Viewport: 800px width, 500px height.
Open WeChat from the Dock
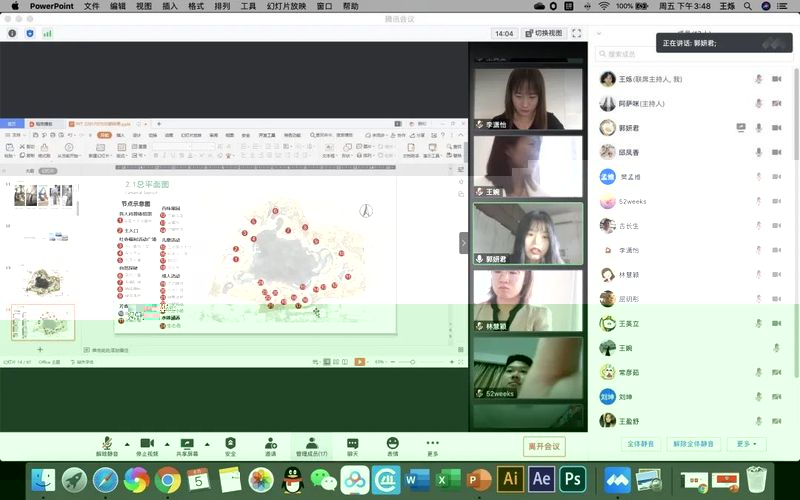tap(324, 480)
